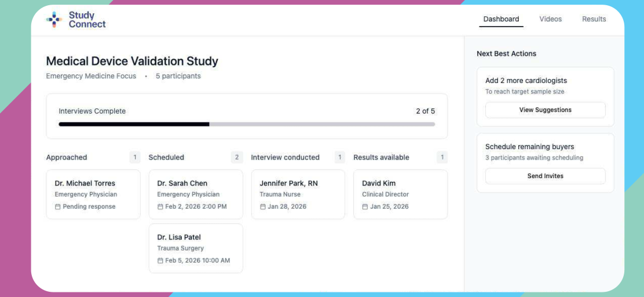644x297 pixels.
Task: Open Dr. Lisa Patel's card name
Action: click(x=179, y=237)
